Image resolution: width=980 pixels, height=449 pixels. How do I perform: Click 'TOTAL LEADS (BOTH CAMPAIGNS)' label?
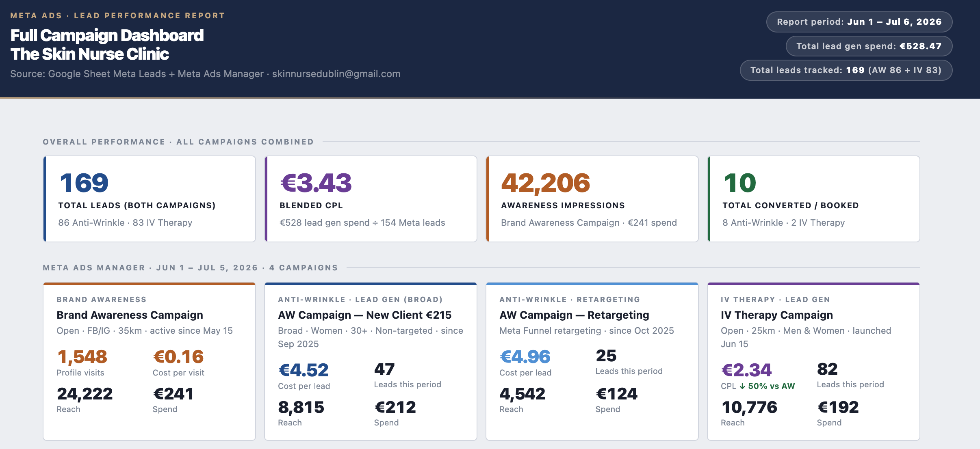point(137,205)
